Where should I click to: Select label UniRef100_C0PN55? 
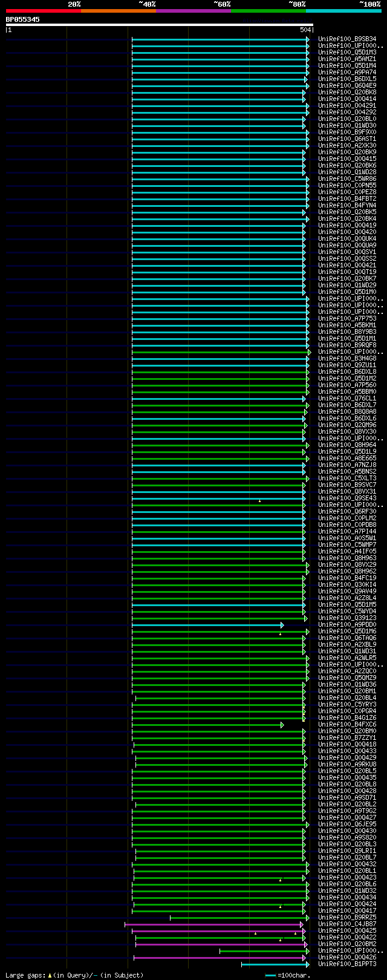(347, 186)
